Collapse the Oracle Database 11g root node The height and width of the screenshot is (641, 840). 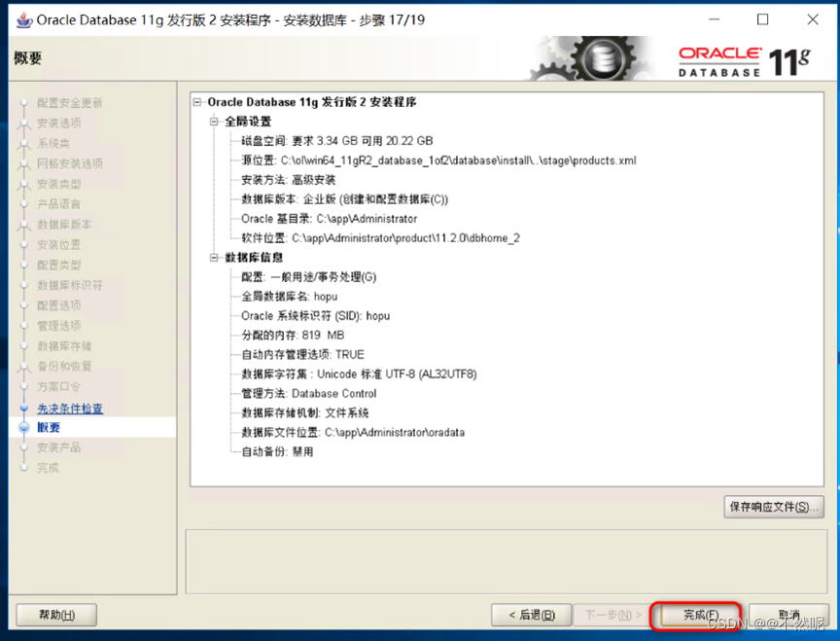coord(197,102)
